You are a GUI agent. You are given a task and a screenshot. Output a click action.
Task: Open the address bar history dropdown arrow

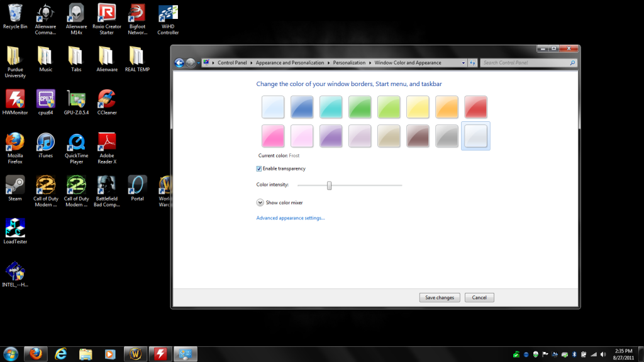pos(464,63)
